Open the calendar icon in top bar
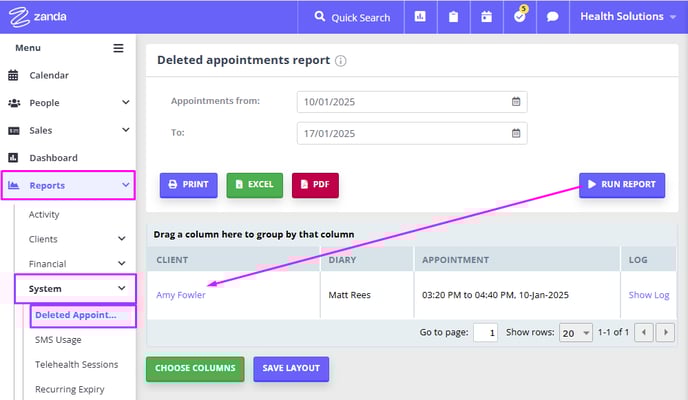Image resolution: width=688 pixels, height=400 pixels. click(x=486, y=17)
